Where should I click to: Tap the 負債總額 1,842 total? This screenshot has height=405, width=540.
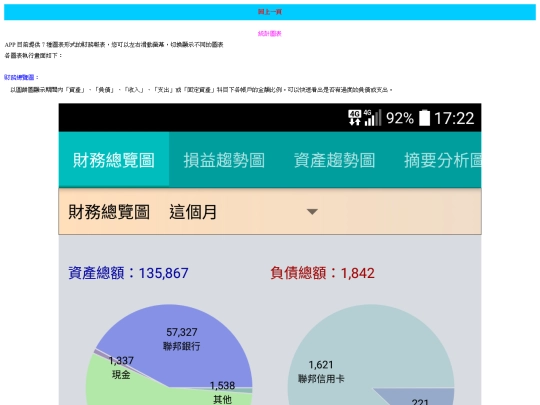coord(322,273)
